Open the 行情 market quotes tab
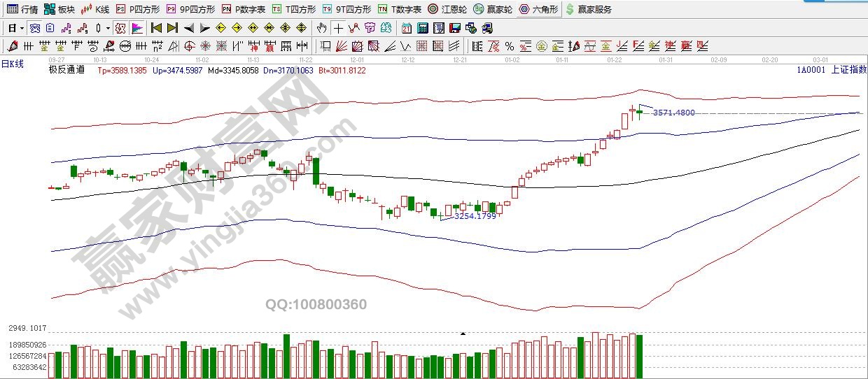This screenshot has height=379, width=868. pos(22,9)
